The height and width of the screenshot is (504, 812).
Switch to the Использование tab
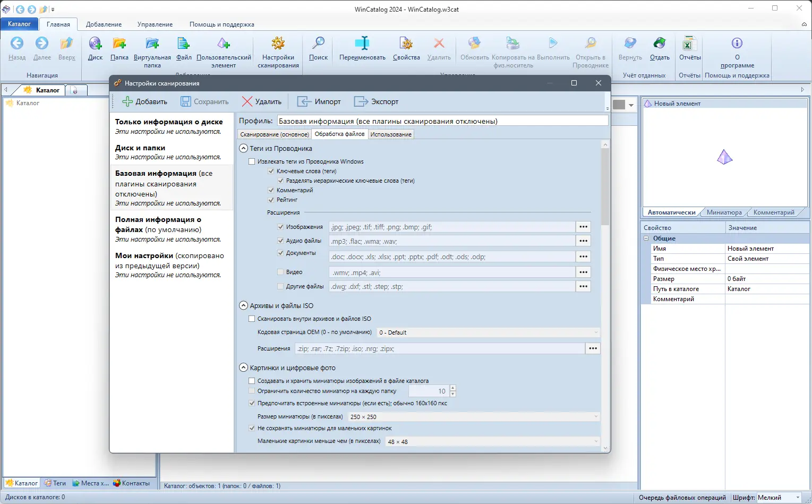coord(391,134)
